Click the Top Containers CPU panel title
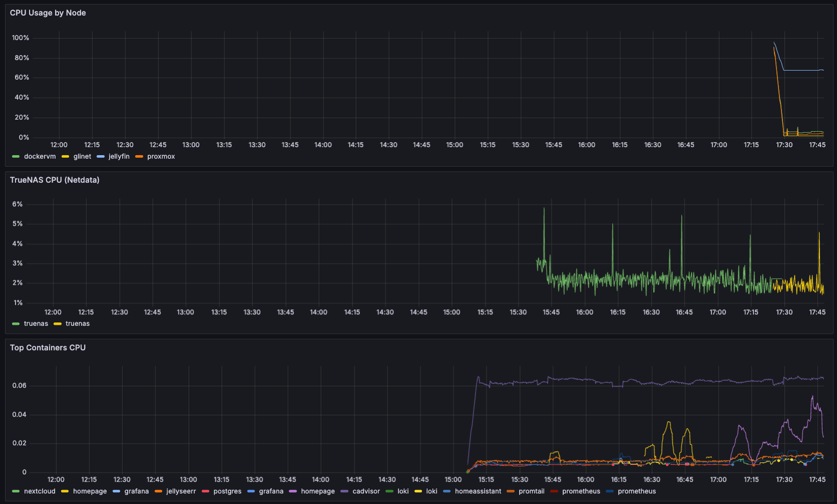 [x=48, y=347]
